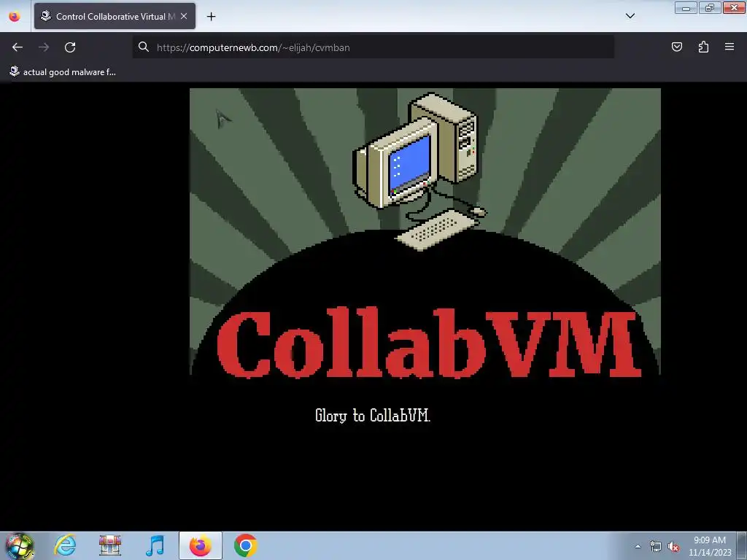Image resolution: width=747 pixels, height=560 pixels.
Task: Open the music note app on taskbar
Action: click(x=155, y=545)
